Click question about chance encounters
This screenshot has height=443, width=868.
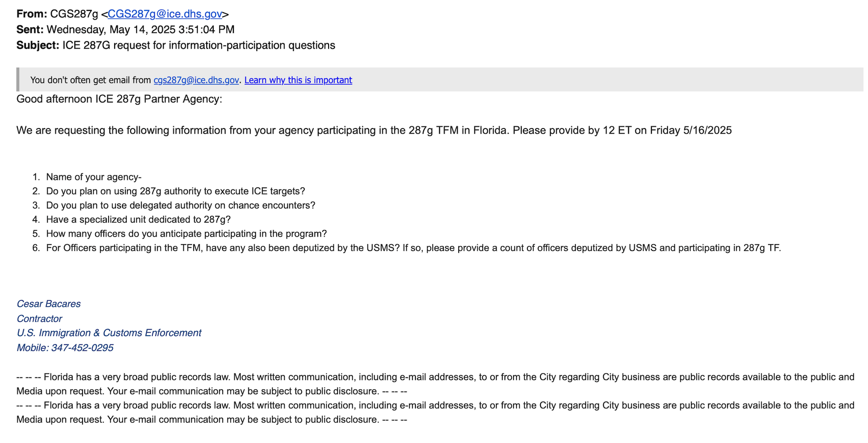181,205
